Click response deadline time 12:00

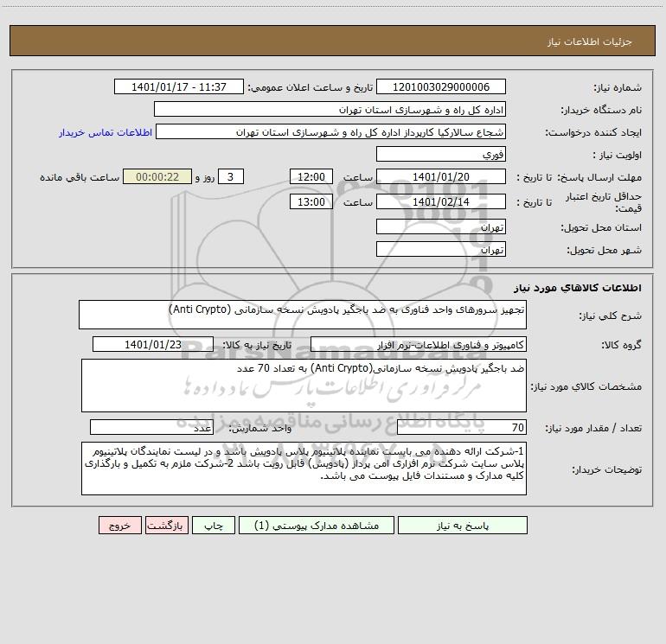click(311, 176)
